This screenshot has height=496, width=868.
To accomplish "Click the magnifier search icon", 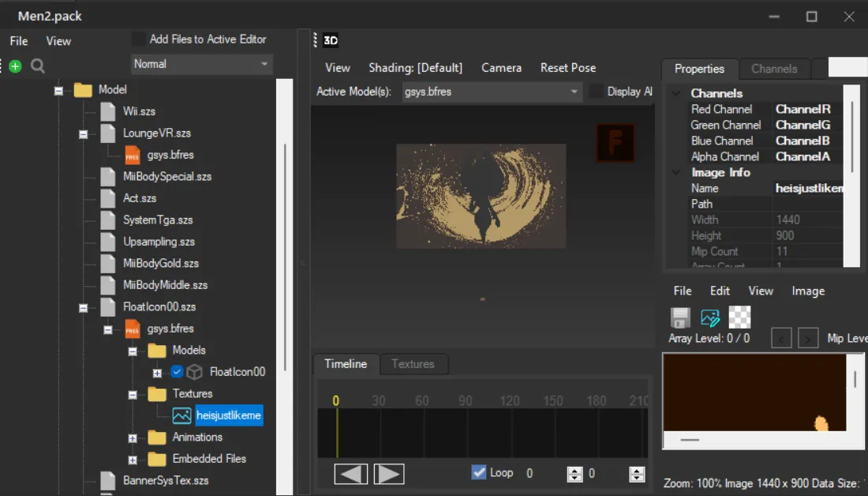I will pyautogui.click(x=37, y=66).
